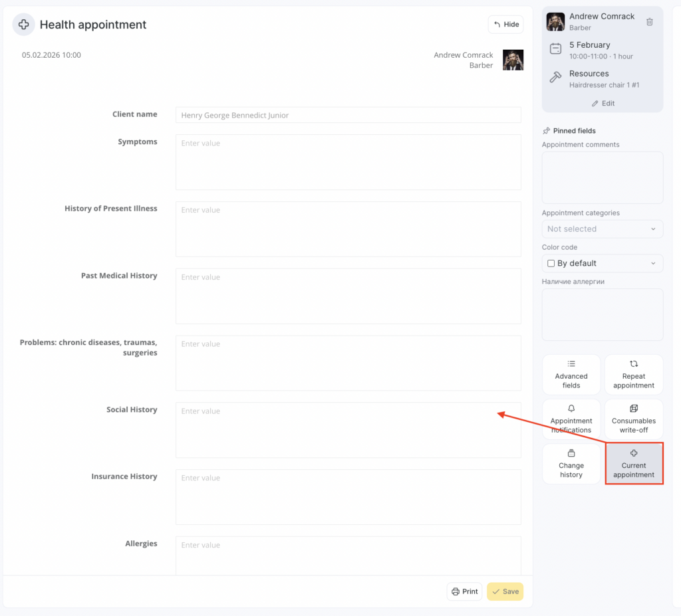Open Advanced fields panel
The image size is (681, 616).
[571, 375]
